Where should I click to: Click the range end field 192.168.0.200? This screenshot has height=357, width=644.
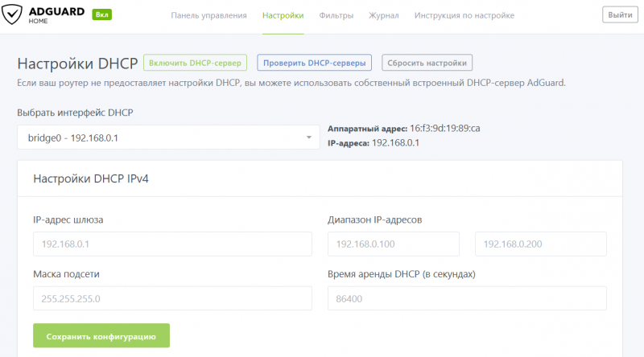(540, 244)
